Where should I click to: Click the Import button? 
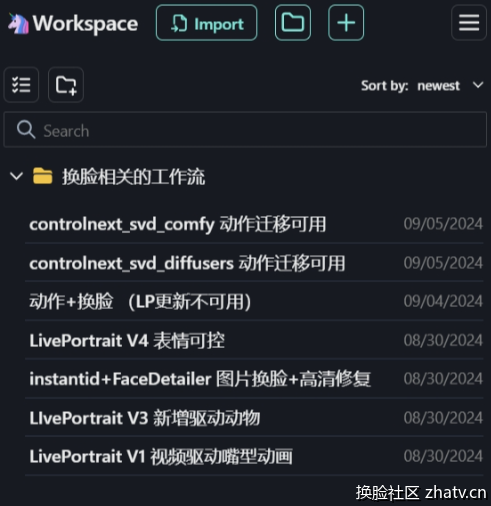click(206, 23)
